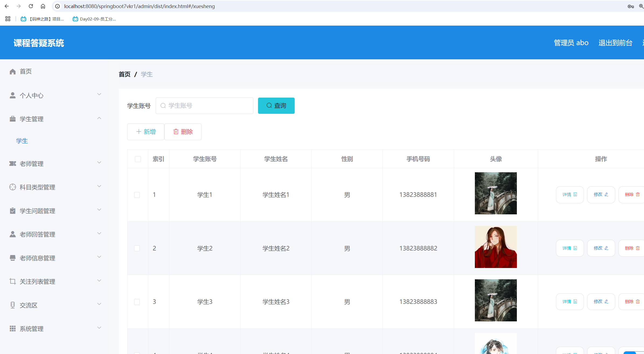Collapse the 学生管理 menu chevron
This screenshot has width=644, height=354.
click(99, 118)
